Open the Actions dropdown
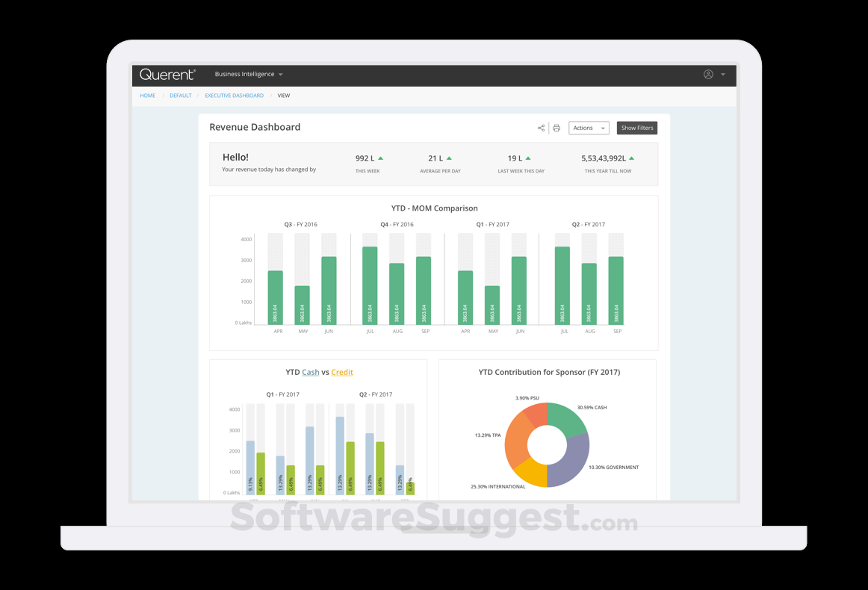 (589, 128)
